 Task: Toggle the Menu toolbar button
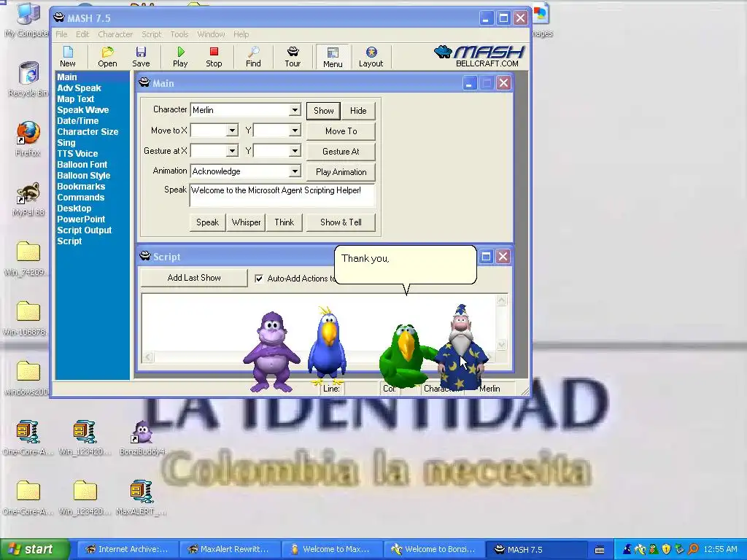333,57
